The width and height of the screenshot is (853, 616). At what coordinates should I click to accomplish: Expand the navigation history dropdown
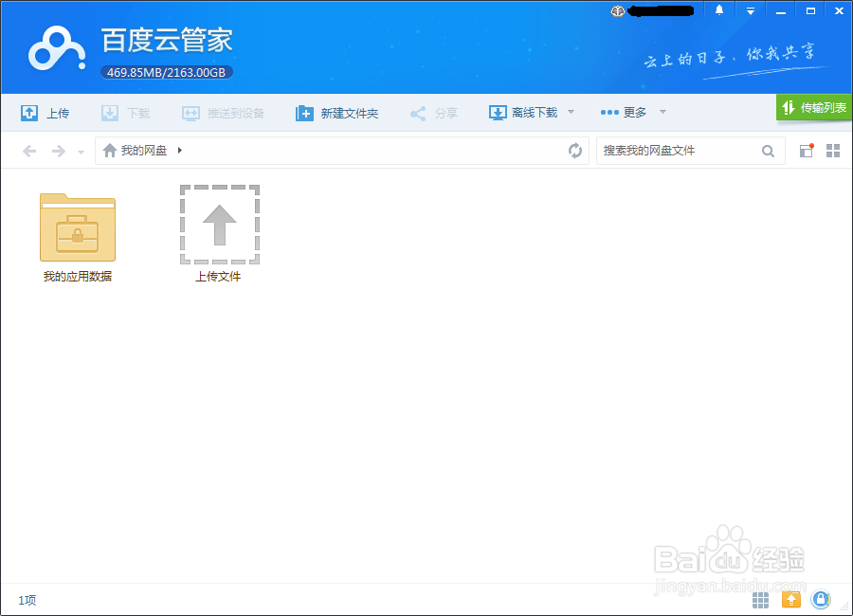click(82, 152)
